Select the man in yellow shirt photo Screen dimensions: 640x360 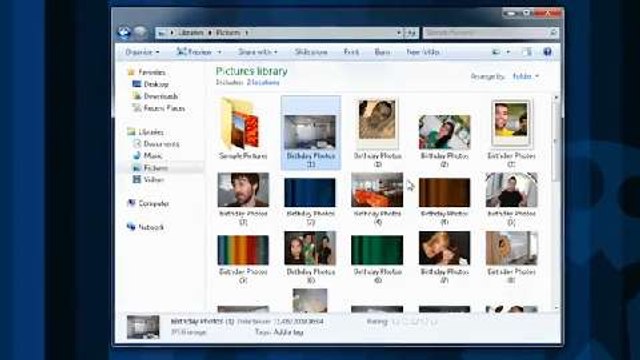click(511, 123)
